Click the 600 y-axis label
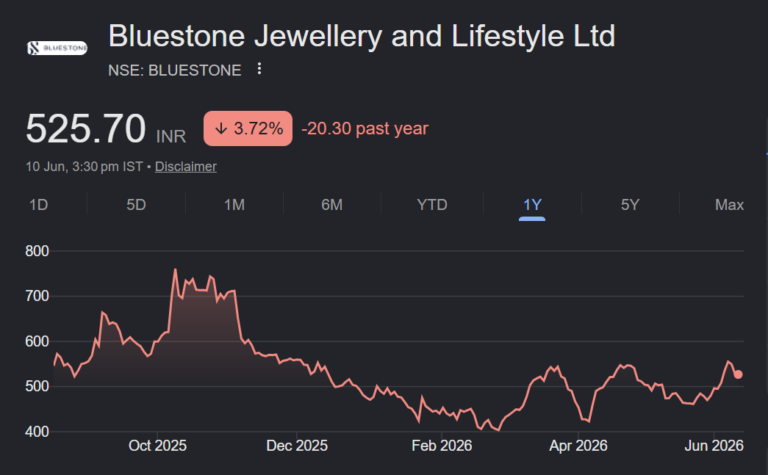This screenshot has height=475, width=768. [x=37, y=341]
